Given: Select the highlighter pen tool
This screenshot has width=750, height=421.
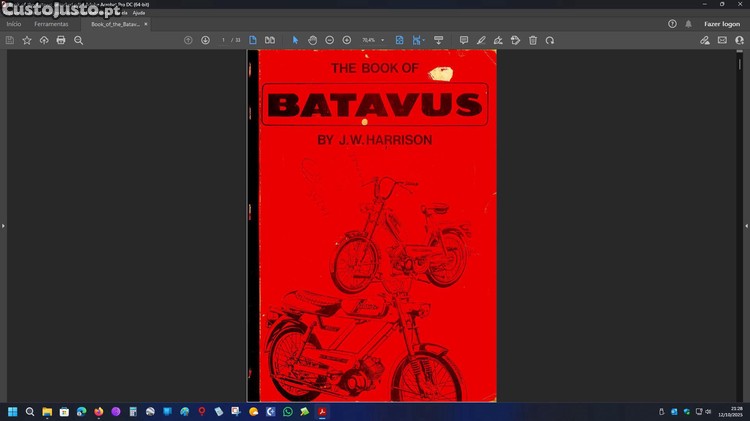Looking at the screenshot, I should click(x=481, y=40).
